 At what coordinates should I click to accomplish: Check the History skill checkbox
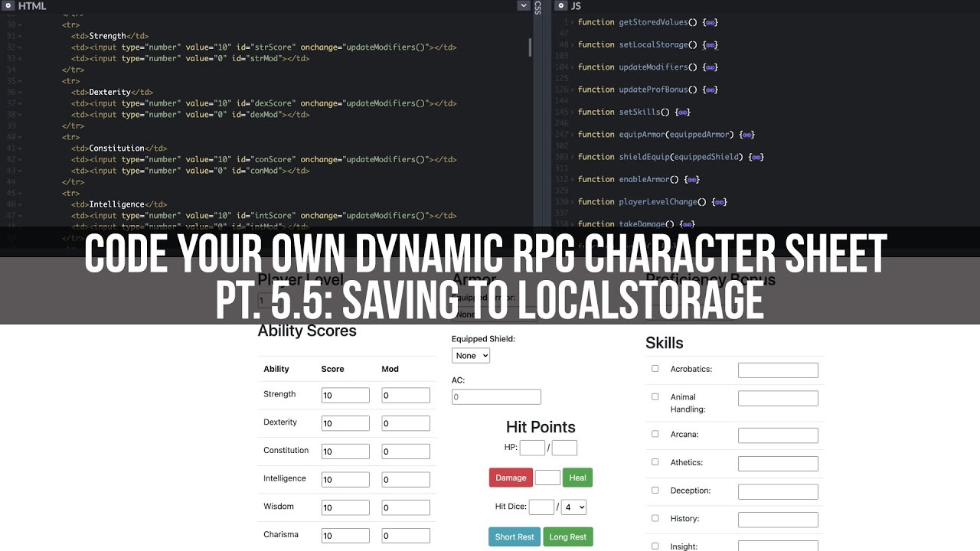(655, 518)
